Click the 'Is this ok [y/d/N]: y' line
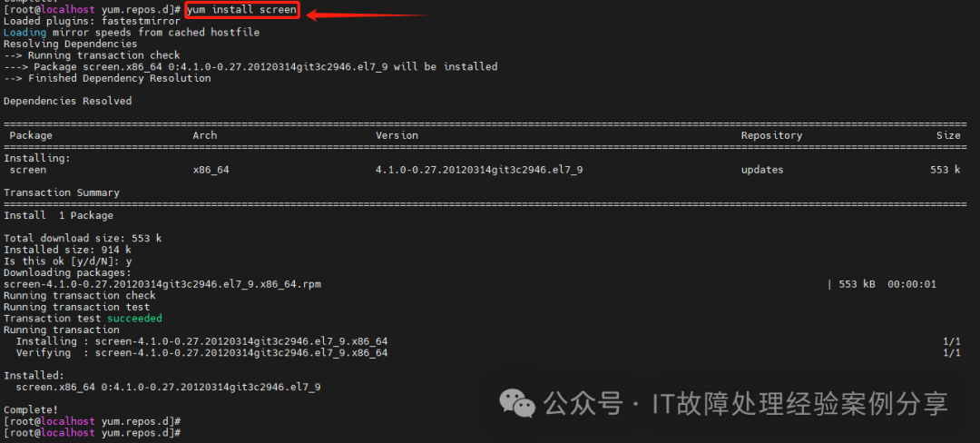Image resolution: width=980 pixels, height=443 pixels. click(x=67, y=261)
